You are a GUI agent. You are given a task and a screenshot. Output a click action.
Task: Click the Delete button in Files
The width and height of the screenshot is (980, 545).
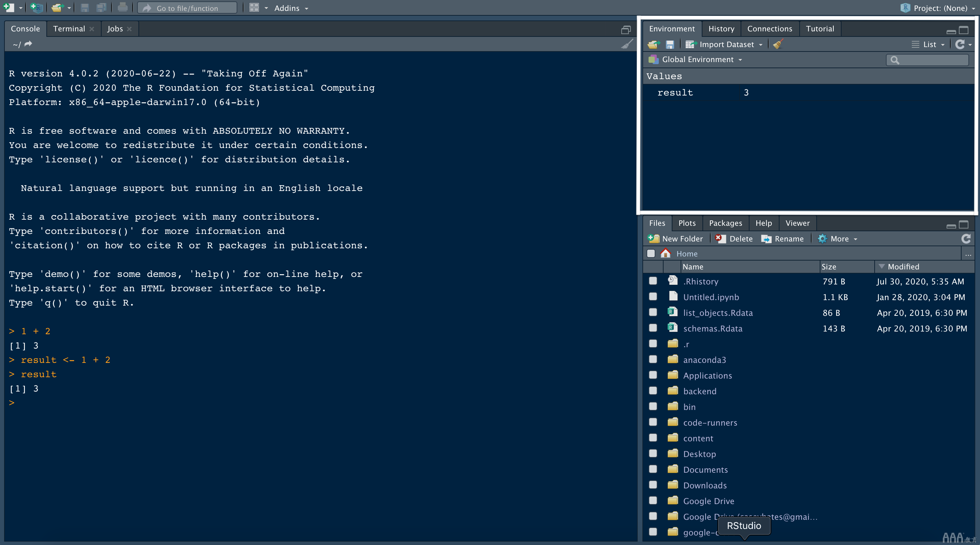coord(734,239)
